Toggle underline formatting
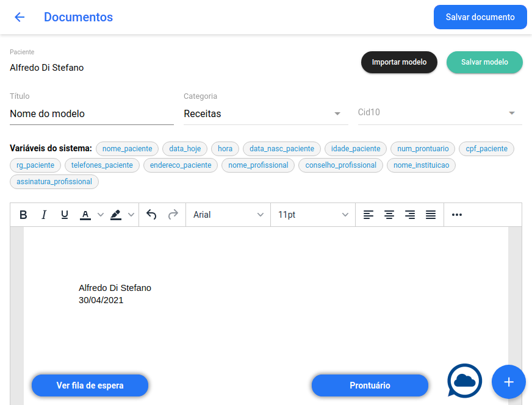Screen dimensions: 532x405 (x=65, y=215)
